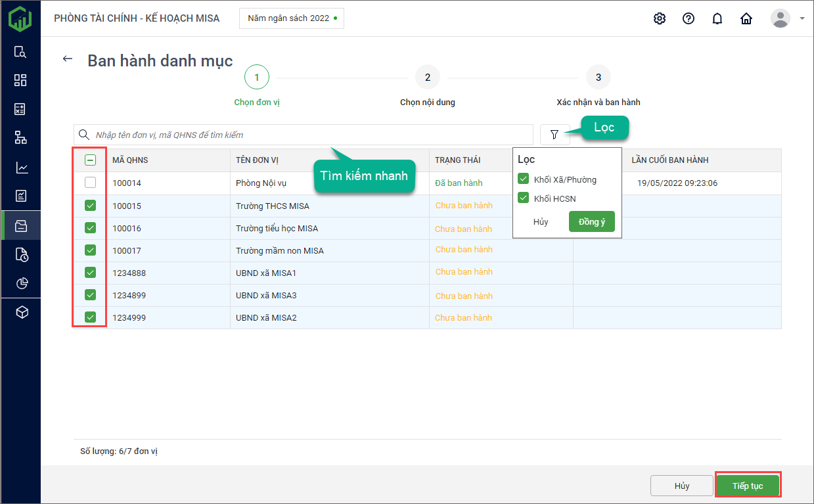Uncheck the Khối HCSN filter option
This screenshot has width=814, height=504.
tap(524, 197)
